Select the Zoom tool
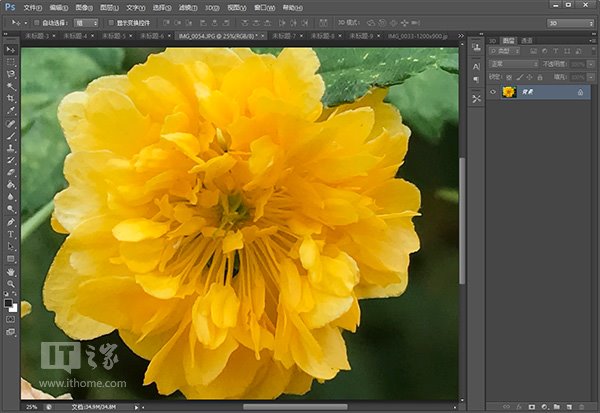This screenshot has width=600, height=413. [10, 283]
